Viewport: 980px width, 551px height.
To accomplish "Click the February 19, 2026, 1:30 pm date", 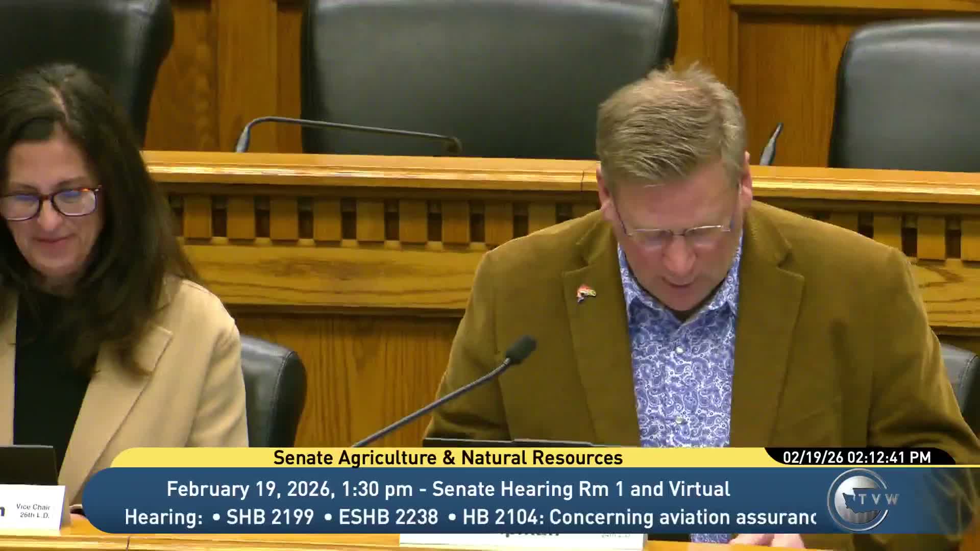I will [289, 489].
